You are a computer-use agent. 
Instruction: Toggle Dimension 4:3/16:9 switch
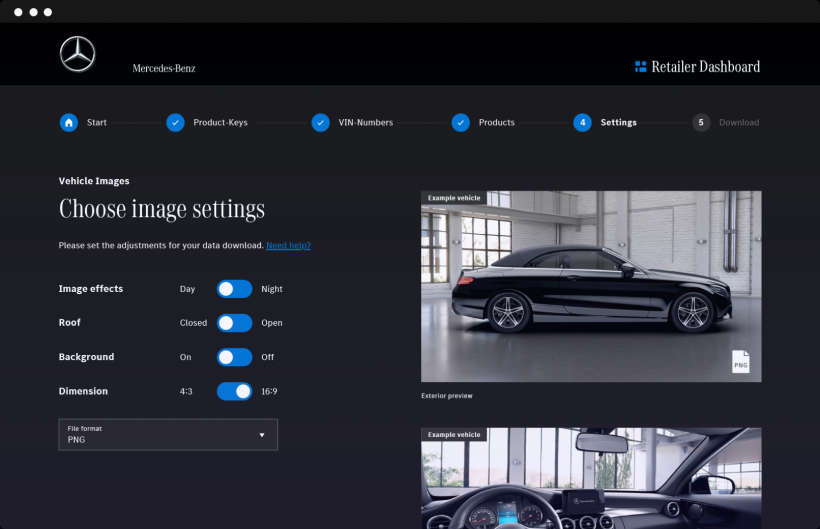pyautogui.click(x=234, y=391)
